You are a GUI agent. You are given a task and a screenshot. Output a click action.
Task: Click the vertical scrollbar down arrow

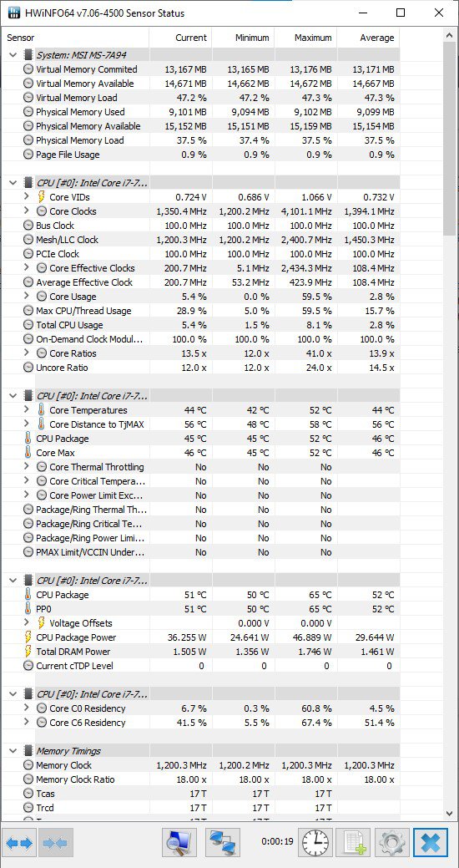click(x=450, y=813)
